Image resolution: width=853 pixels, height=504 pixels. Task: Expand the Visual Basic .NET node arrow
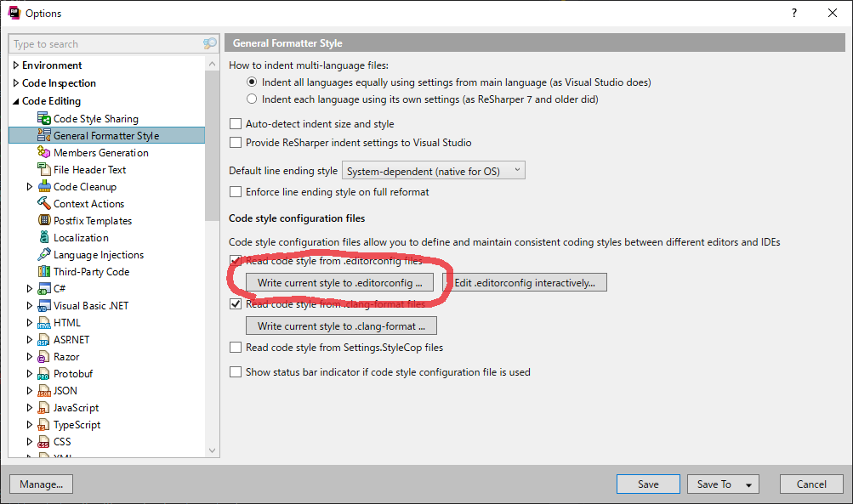pos(30,306)
